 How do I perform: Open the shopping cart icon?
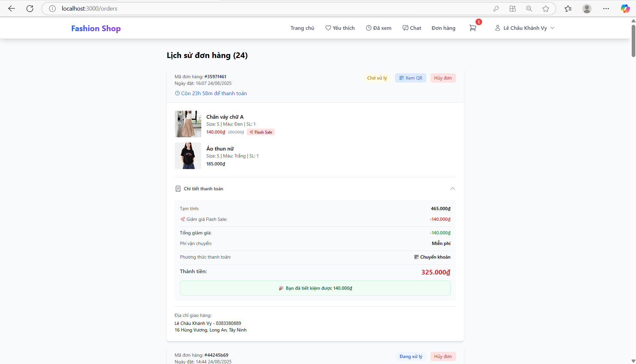coord(473,28)
